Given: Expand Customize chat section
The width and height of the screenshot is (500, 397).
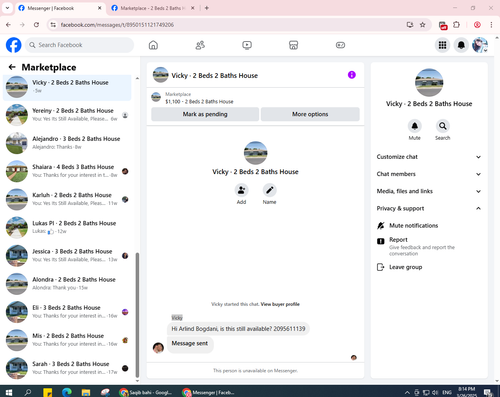Looking at the screenshot, I should click(x=429, y=157).
